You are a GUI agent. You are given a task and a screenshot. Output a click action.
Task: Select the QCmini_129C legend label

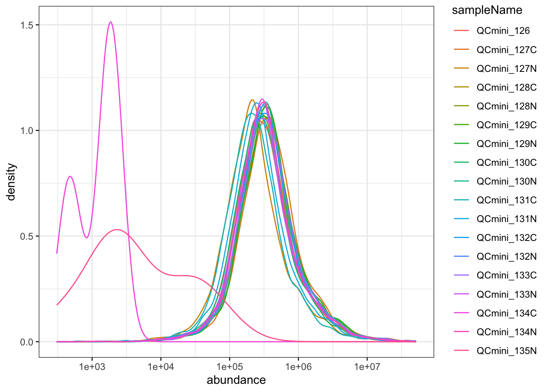pyautogui.click(x=506, y=125)
